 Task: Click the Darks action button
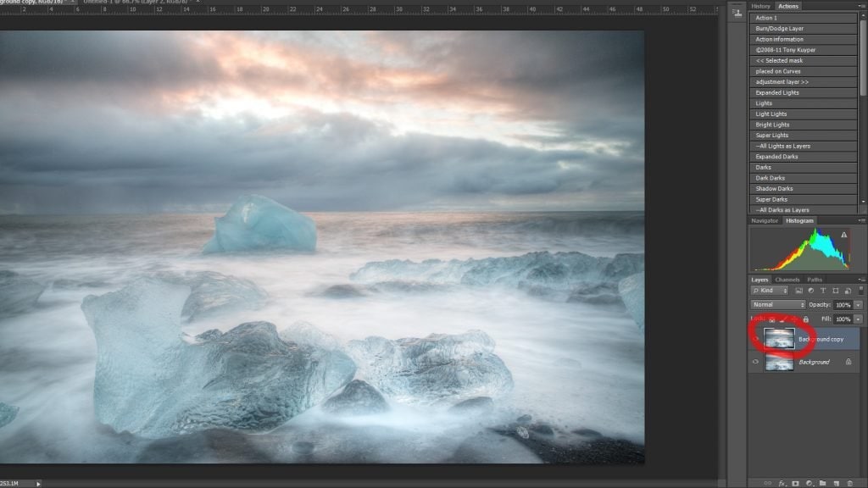[803, 167]
